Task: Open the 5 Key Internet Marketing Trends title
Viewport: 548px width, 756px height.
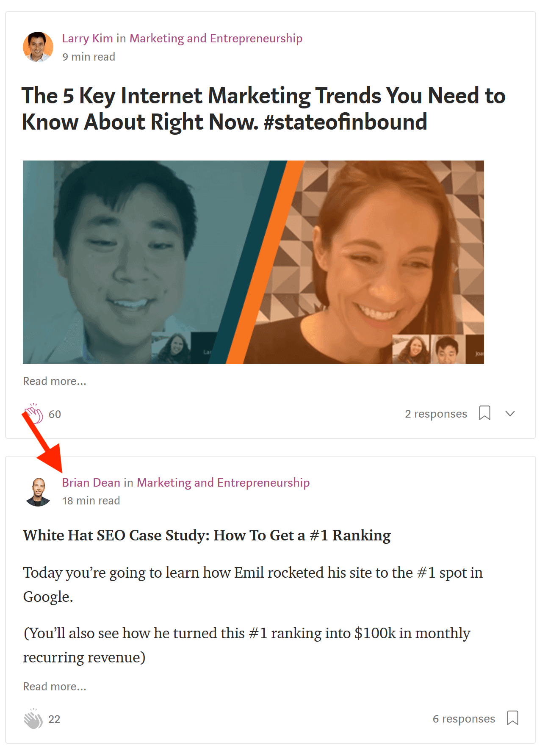Action: [263, 109]
